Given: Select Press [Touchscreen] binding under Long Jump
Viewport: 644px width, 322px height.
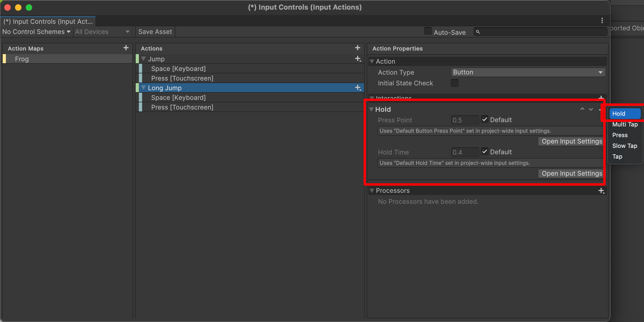Looking at the screenshot, I should click(251, 107).
